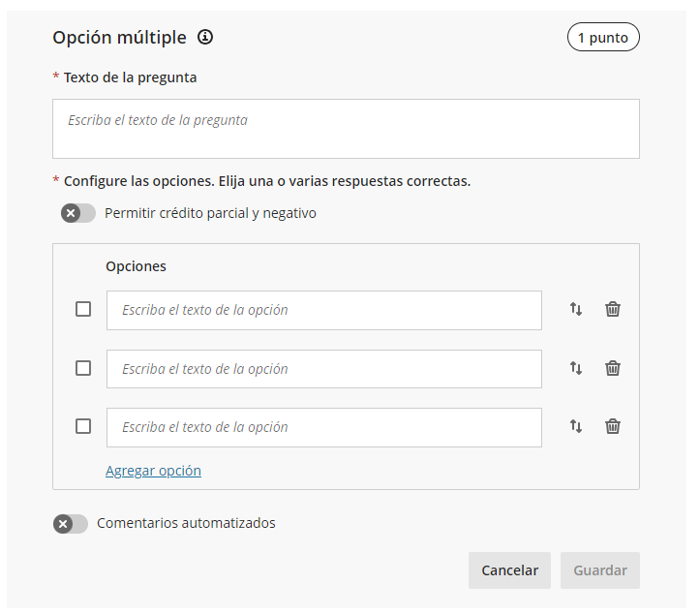The image size is (700, 615).
Task: Focus the question text field
Action: (346, 129)
